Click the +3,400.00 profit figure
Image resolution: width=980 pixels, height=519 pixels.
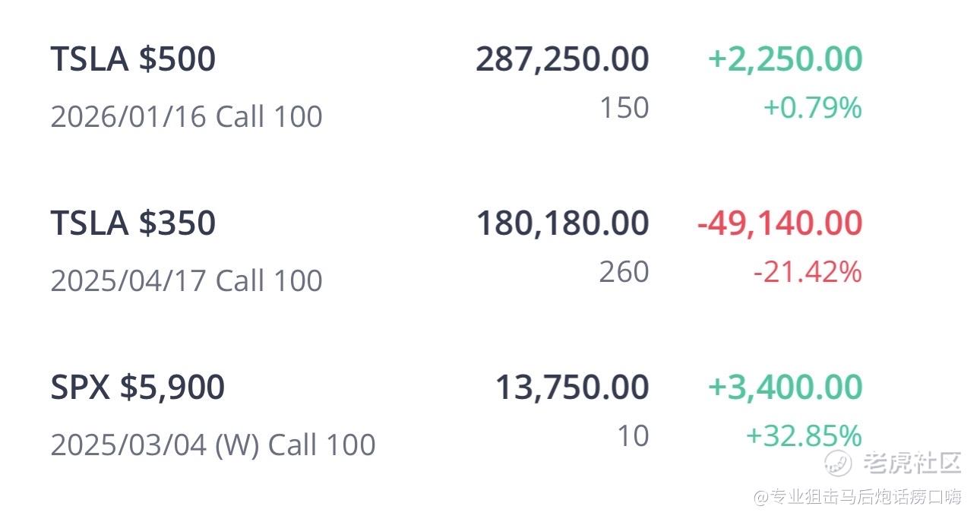point(785,388)
